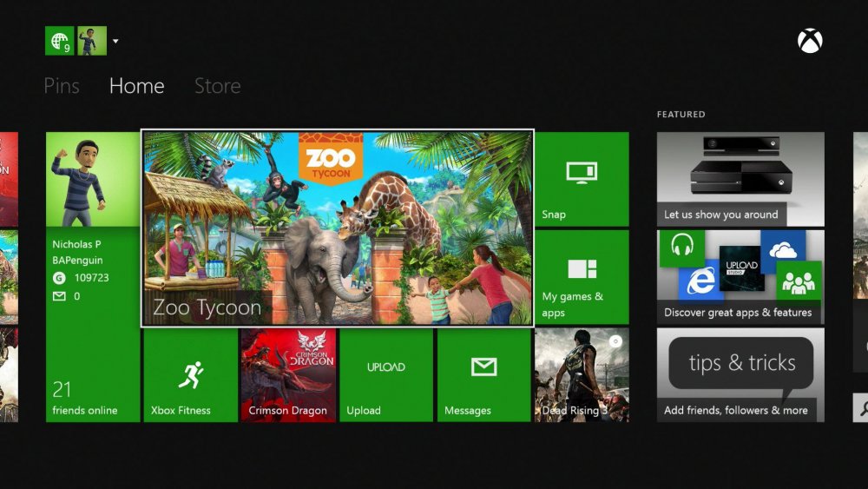Viewport: 868px width, 489px height.
Task: Switch to the Store tab
Action: (217, 86)
